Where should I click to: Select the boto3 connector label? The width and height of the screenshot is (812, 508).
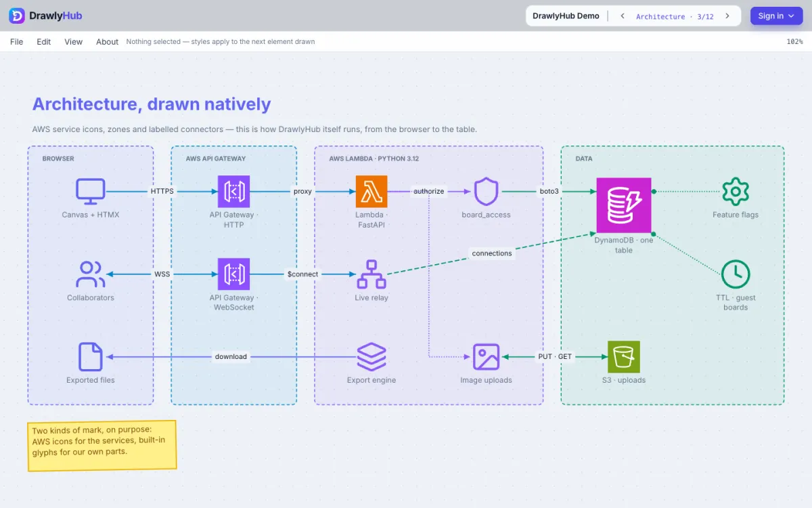tap(549, 192)
